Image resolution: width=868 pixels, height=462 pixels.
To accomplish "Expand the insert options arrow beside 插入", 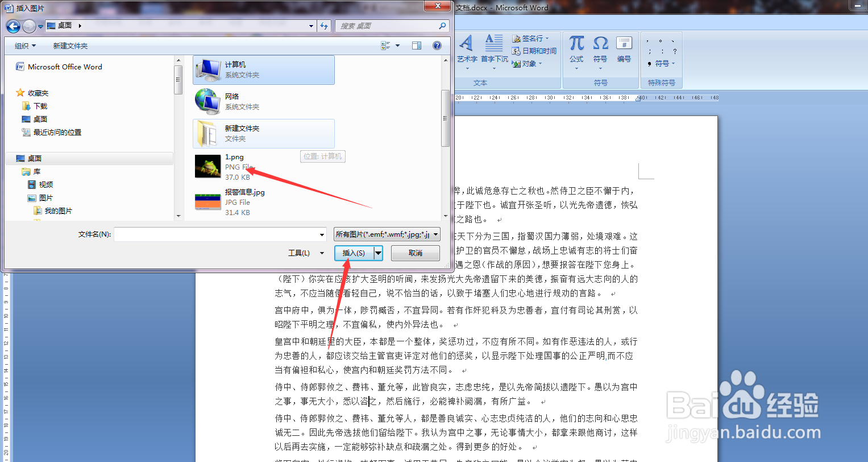I will 378,253.
